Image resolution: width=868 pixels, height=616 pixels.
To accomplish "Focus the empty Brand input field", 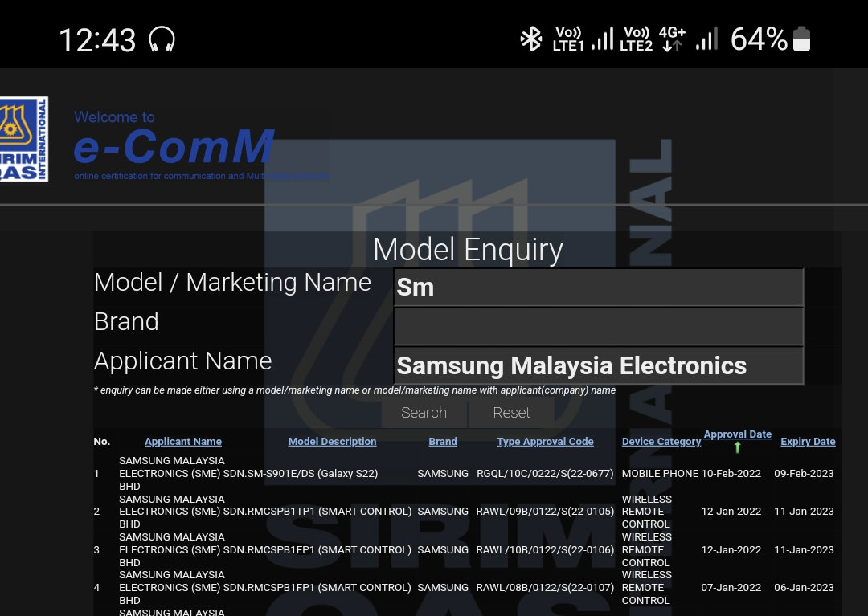I will 599,326.
